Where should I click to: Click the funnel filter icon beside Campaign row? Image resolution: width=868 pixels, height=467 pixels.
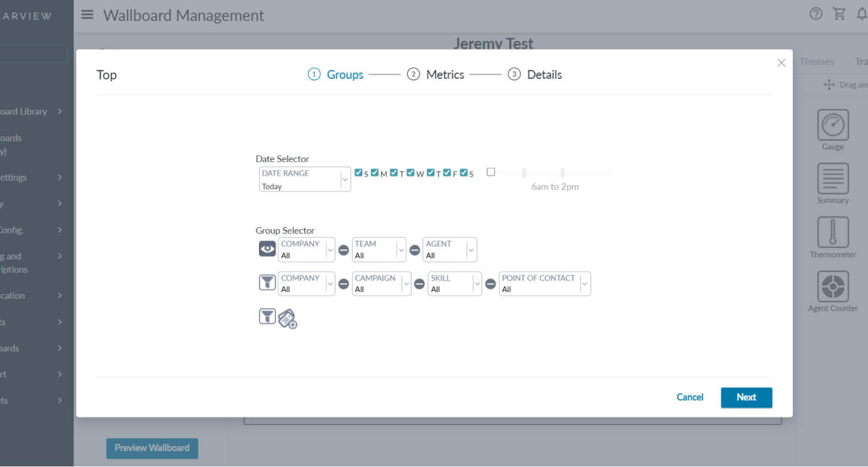click(268, 283)
